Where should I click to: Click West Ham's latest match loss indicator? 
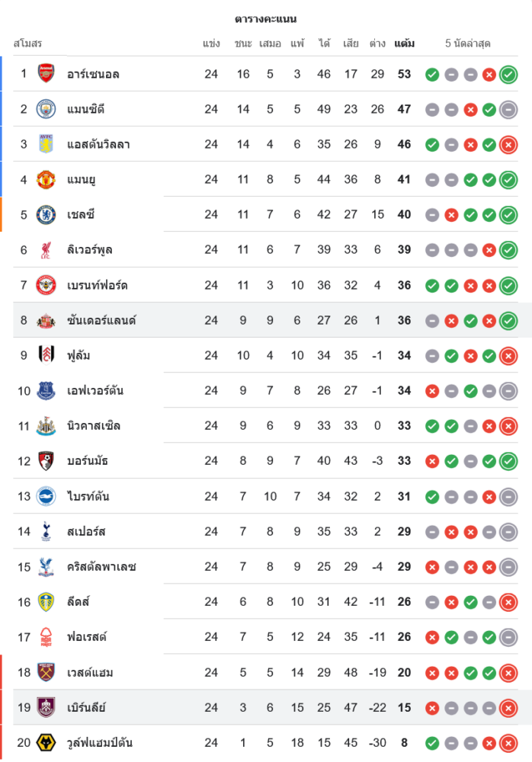pyautogui.click(x=508, y=673)
